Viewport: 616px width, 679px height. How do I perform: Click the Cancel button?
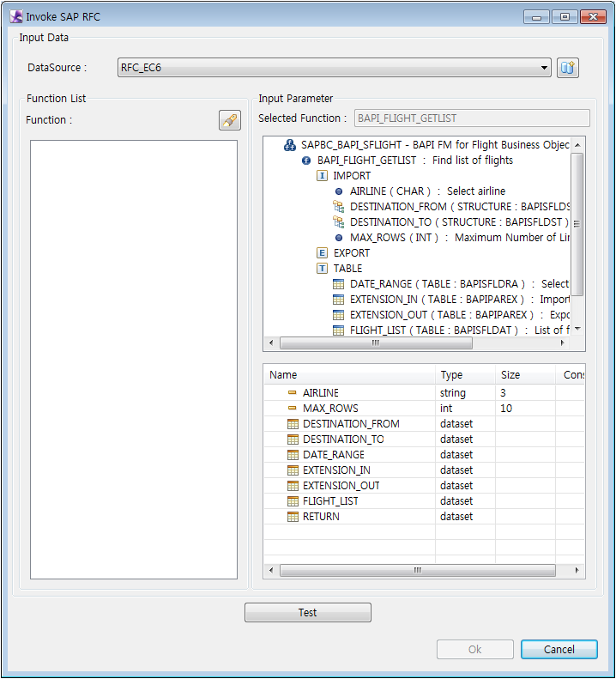click(559, 650)
